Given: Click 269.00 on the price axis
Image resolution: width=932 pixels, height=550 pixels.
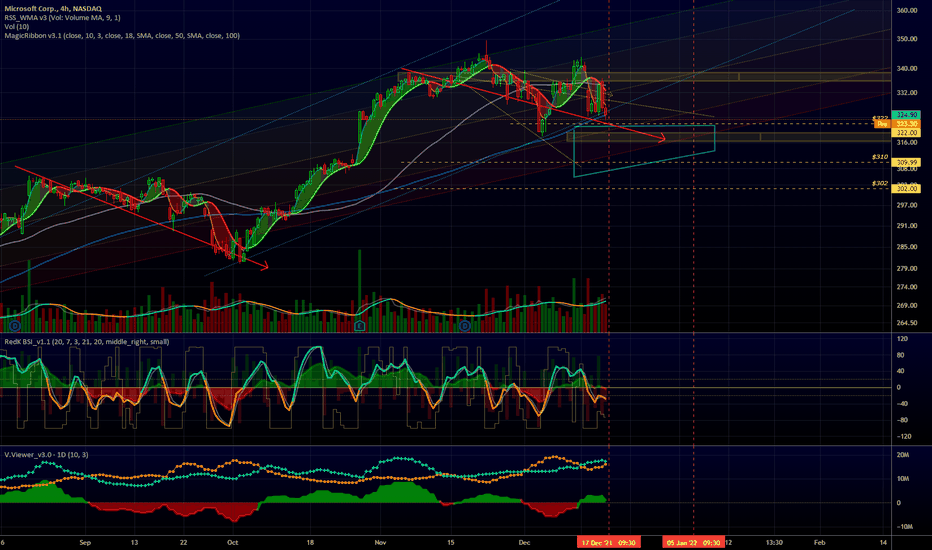Looking at the screenshot, I should pyautogui.click(x=907, y=306).
